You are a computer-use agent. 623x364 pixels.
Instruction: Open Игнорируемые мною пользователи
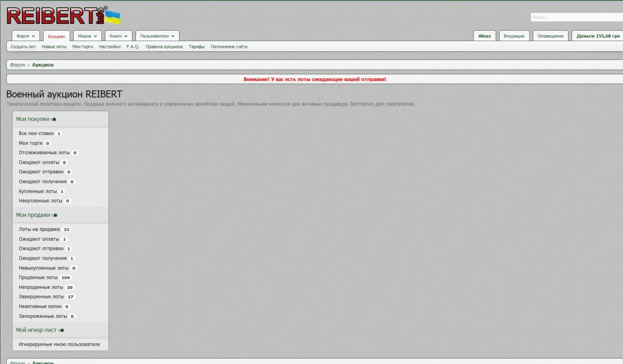pyautogui.click(x=59, y=344)
